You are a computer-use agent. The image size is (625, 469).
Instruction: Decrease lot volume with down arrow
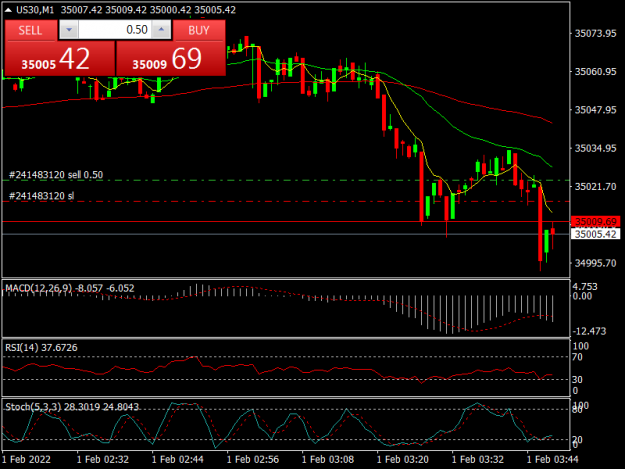pyautogui.click(x=69, y=30)
